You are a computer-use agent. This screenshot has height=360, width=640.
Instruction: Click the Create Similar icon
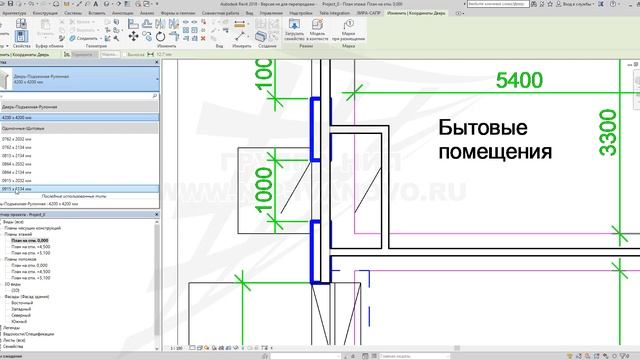pyautogui.click(x=261, y=37)
